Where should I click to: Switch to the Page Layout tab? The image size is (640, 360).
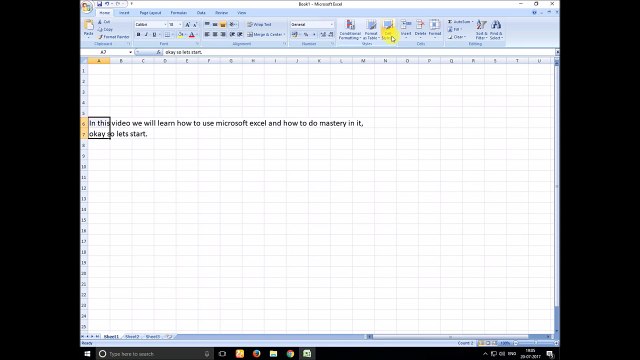point(150,13)
